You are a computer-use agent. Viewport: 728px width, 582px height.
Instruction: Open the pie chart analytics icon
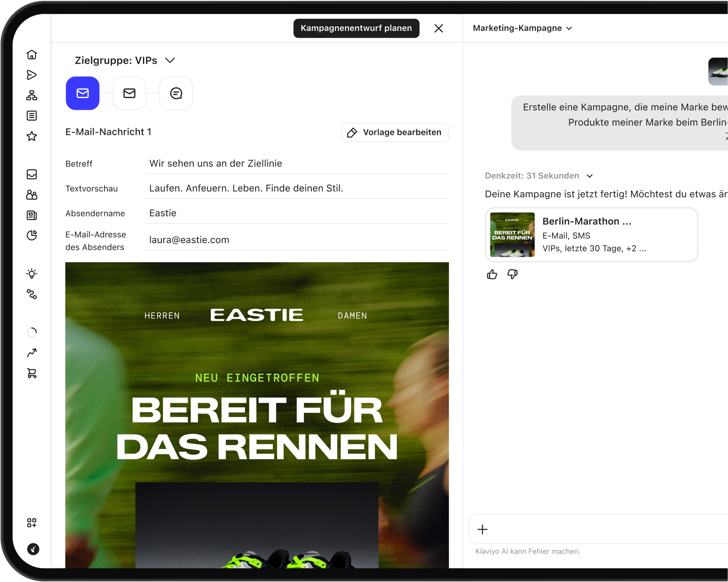pyautogui.click(x=32, y=235)
